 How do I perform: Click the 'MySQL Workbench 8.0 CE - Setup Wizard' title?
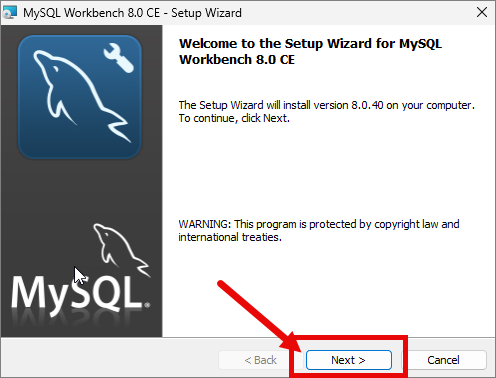(132, 13)
